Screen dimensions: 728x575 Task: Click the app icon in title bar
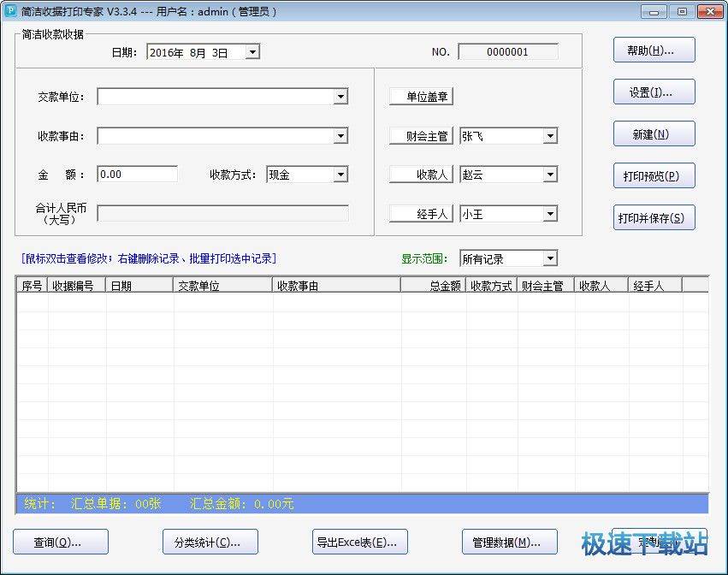click(x=10, y=10)
